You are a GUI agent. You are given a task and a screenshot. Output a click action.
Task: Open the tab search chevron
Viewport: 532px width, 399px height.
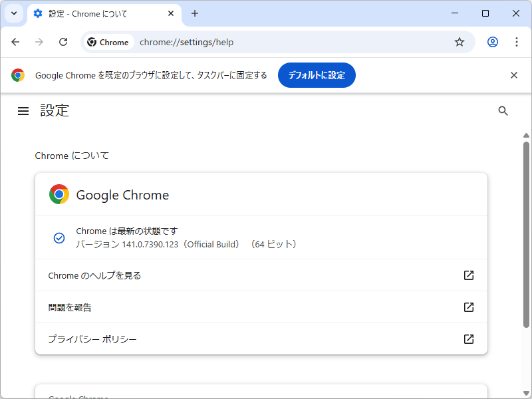tap(13, 13)
